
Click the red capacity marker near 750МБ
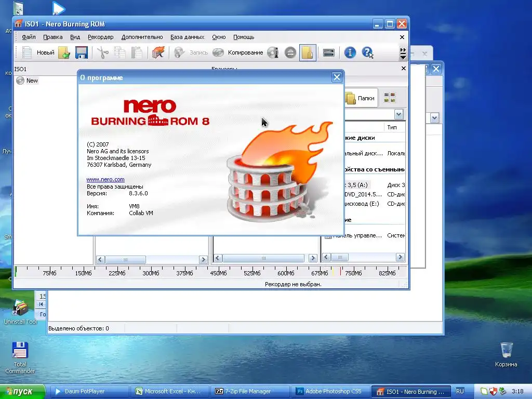click(340, 271)
